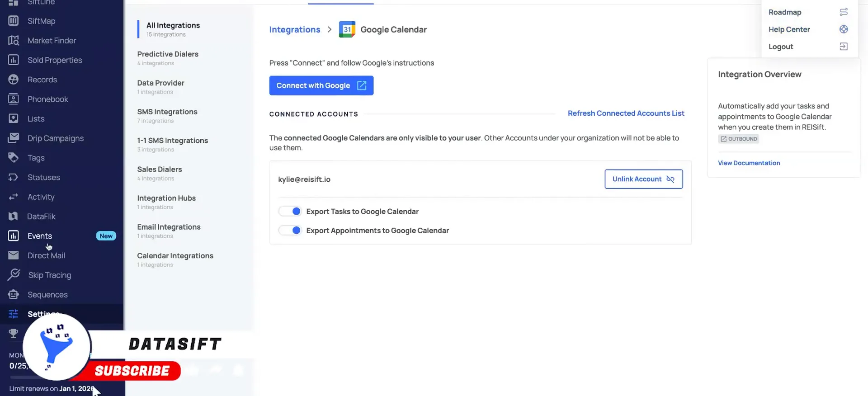Screen dimensions: 868x396
Task: Select Calendar Integrations category
Action: point(175,260)
